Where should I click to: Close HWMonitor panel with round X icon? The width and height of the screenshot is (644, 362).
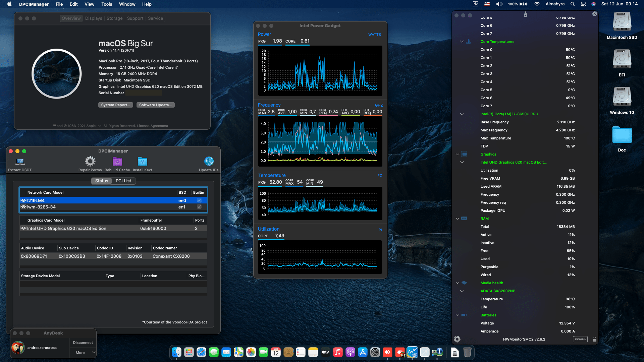(x=594, y=14)
